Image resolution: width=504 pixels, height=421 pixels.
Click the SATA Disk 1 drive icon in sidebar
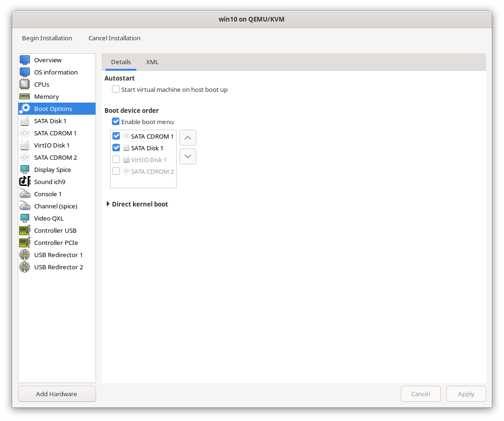[25, 121]
